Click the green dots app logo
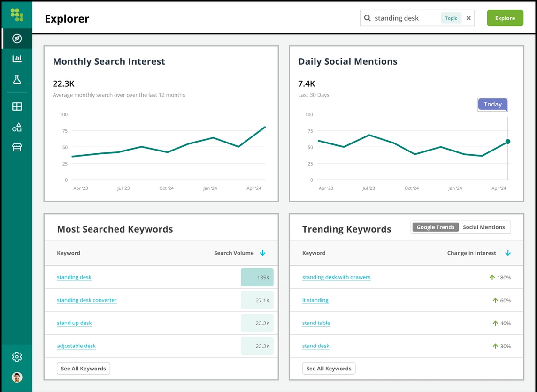The height and width of the screenshot is (392, 537). coord(17,15)
